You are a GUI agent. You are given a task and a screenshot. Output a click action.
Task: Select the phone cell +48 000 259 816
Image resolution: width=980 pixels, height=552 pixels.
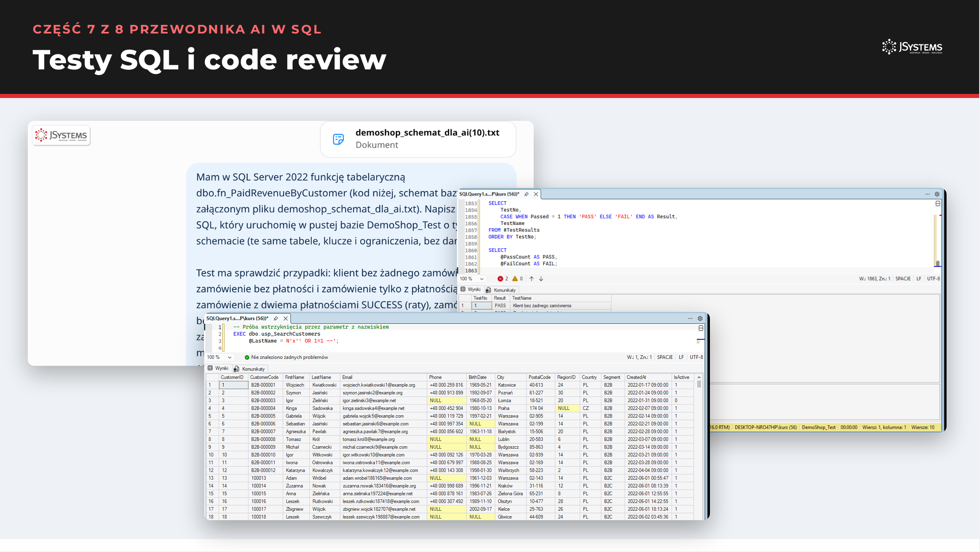pos(447,385)
